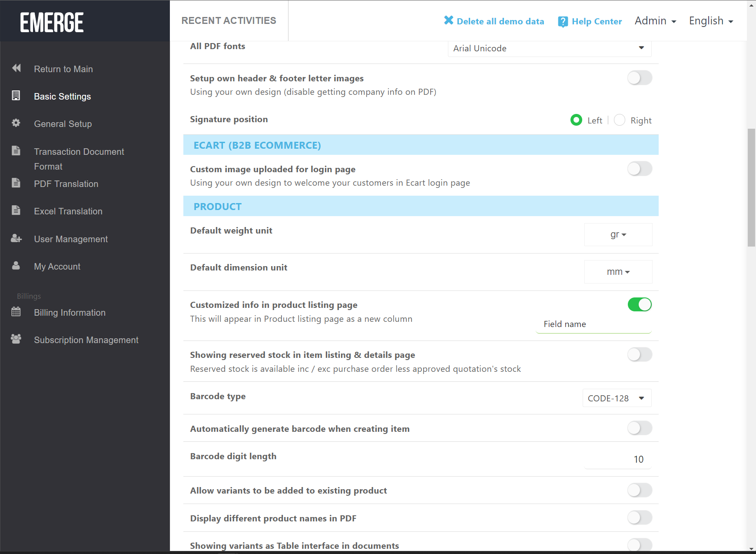Click the PDF Translation document icon

[x=16, y=183]
